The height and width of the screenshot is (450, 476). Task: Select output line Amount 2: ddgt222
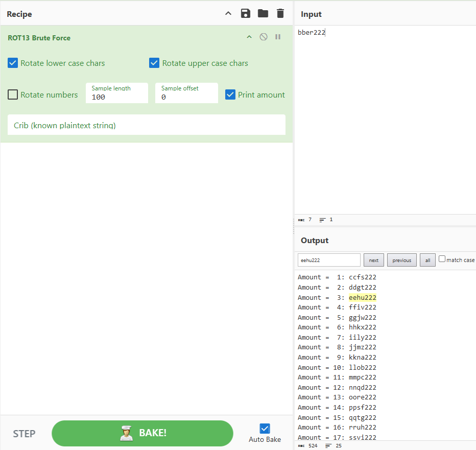point(337,287)
